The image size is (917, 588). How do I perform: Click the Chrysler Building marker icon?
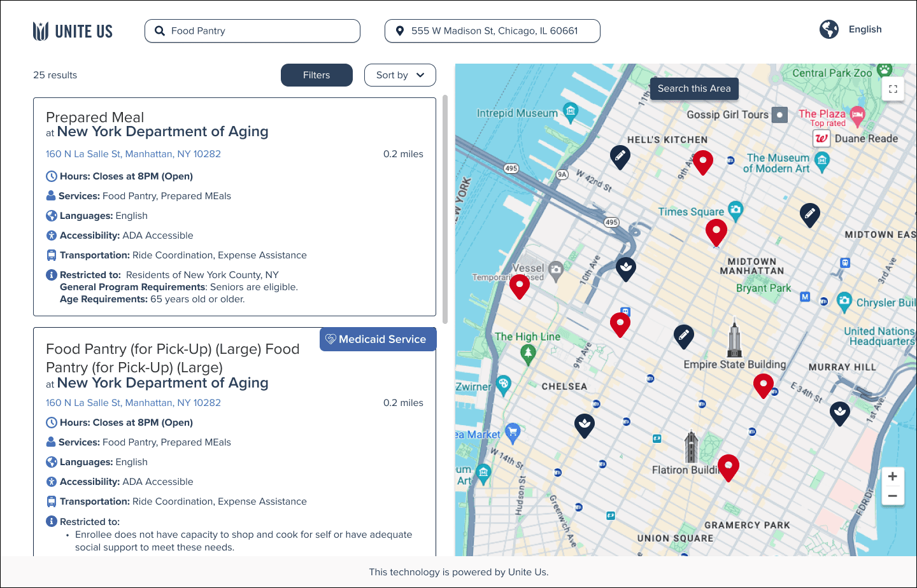[844, 302]
